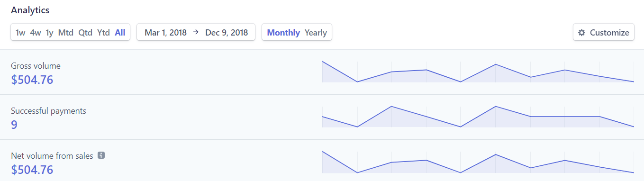Image resolution: width=644 pixels, height=181 pixels.
Task: Open the Gross volume $504.76 amount
Action: point(32,80)
